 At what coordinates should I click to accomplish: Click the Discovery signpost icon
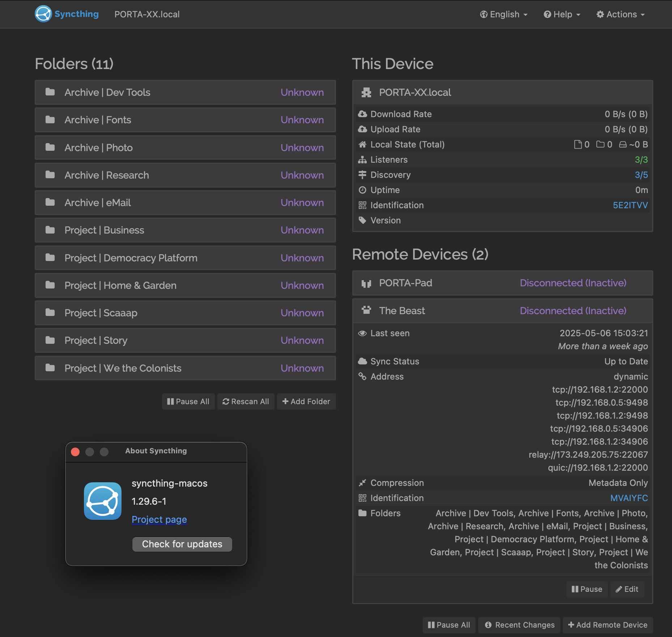tap(362, 175)
